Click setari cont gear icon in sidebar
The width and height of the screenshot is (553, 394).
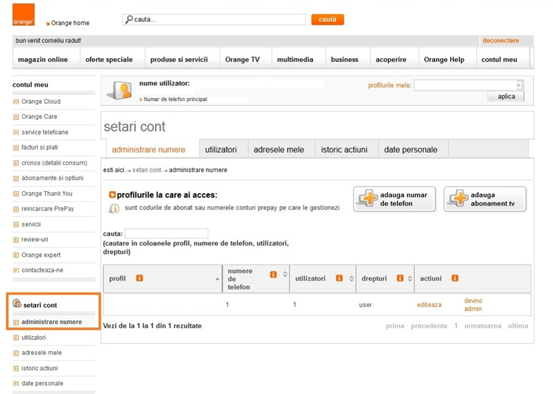(17, 303)
